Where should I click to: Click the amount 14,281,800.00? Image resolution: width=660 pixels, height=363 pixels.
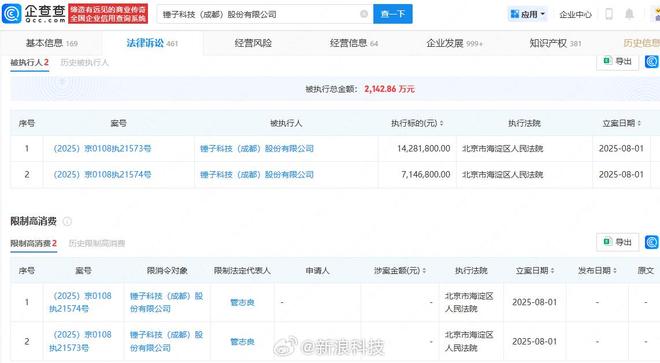tap(423, 149)
